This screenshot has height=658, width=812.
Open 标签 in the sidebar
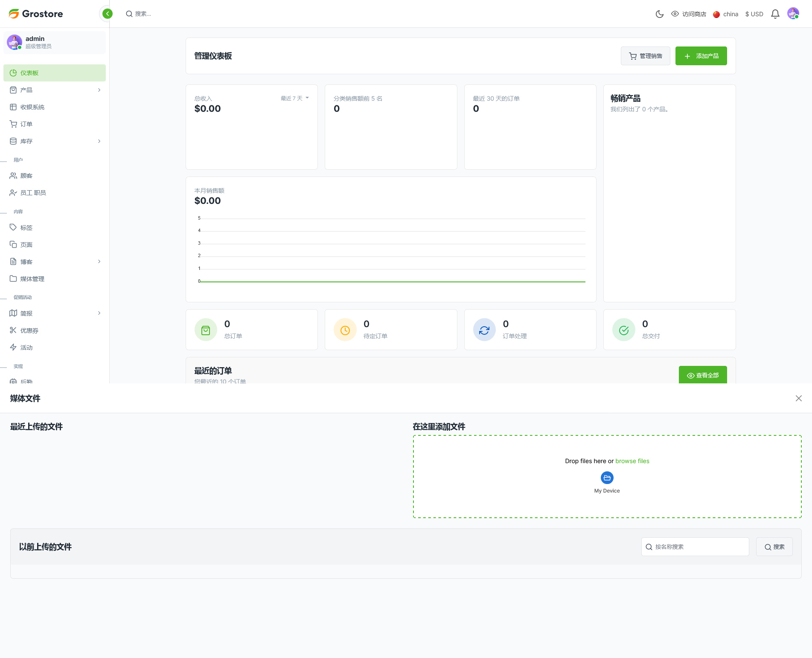coord(55,228)
